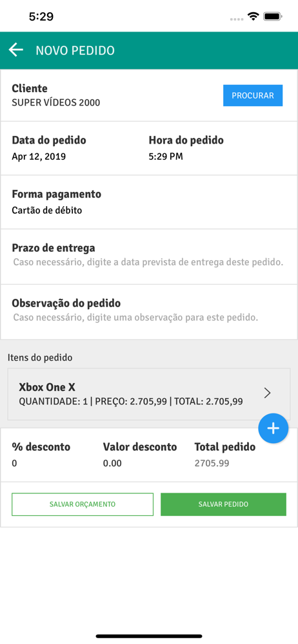This screenshot has height=644, width=298.
Task: Edit the Valor desconto field
Action: pos(112,464)
